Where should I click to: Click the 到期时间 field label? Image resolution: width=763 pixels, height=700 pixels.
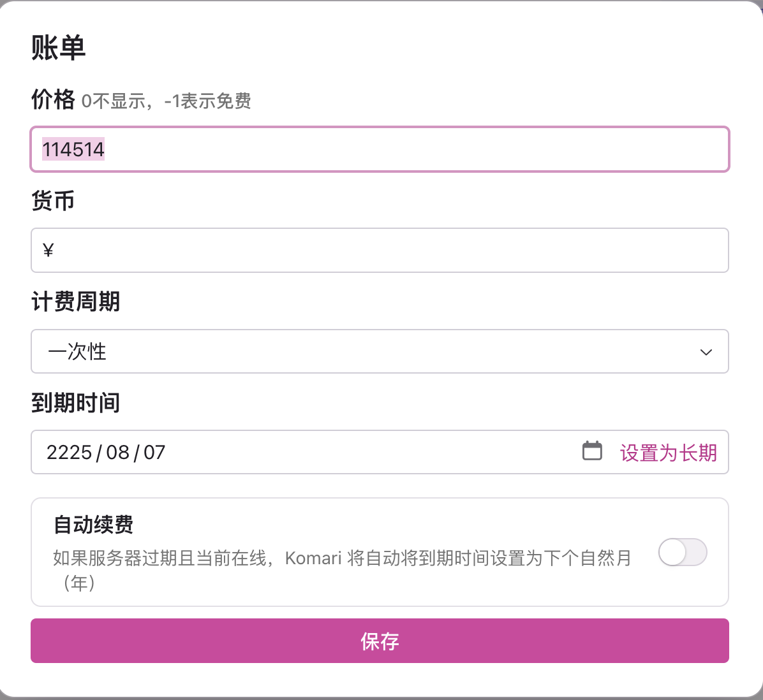pyautogui.click(x=75, y=403)
